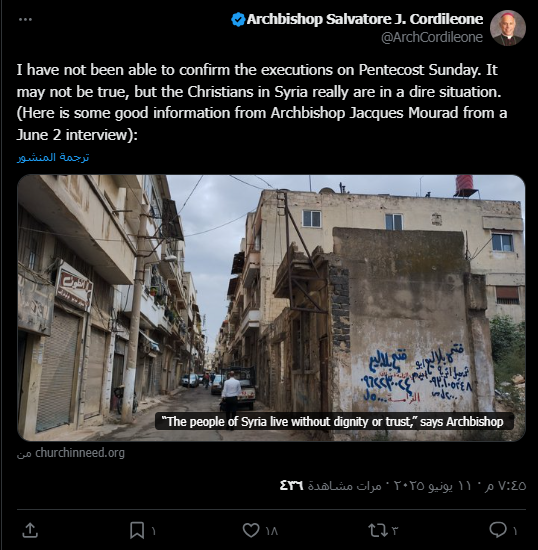The image size is (538, 550).
Task: Reply using the comment bubble icon
Action: 498,530
